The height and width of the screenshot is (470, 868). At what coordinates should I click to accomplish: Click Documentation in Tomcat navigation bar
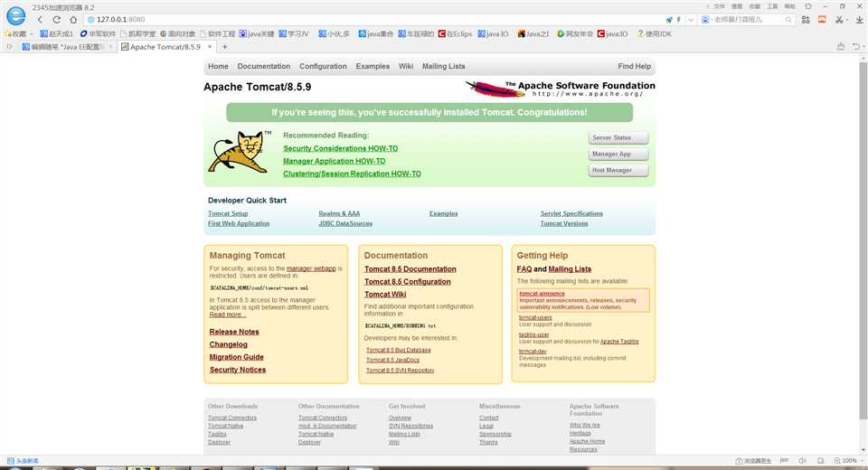pos(263,66)
